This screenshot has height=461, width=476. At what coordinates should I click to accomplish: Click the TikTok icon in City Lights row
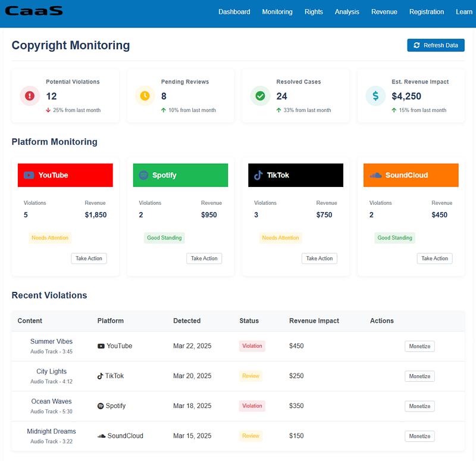[x=100, y=376]
